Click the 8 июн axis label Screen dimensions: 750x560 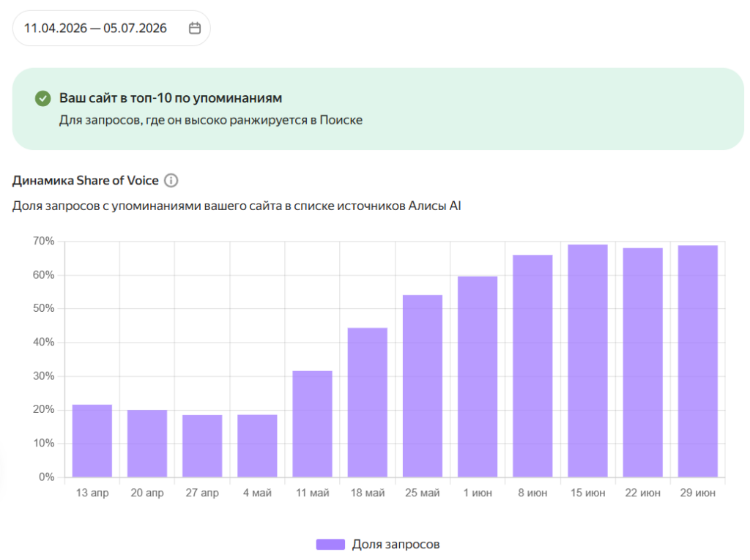tap(533, 493)
